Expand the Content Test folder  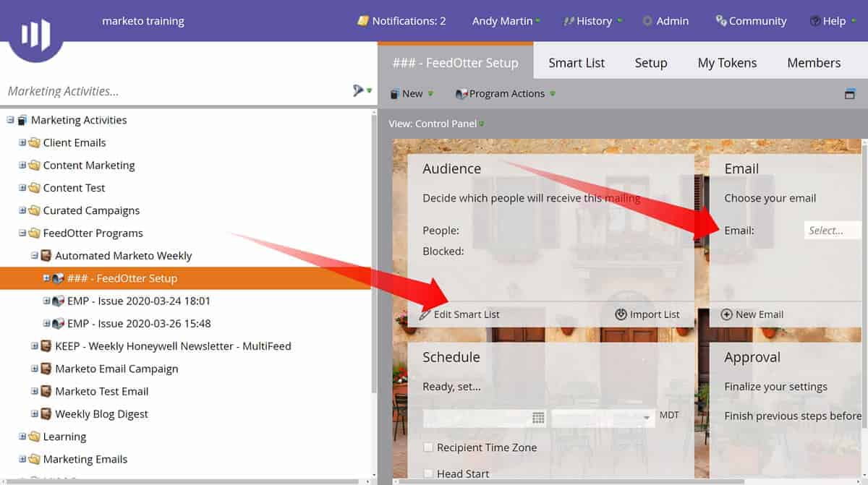(x=22, y=188)
